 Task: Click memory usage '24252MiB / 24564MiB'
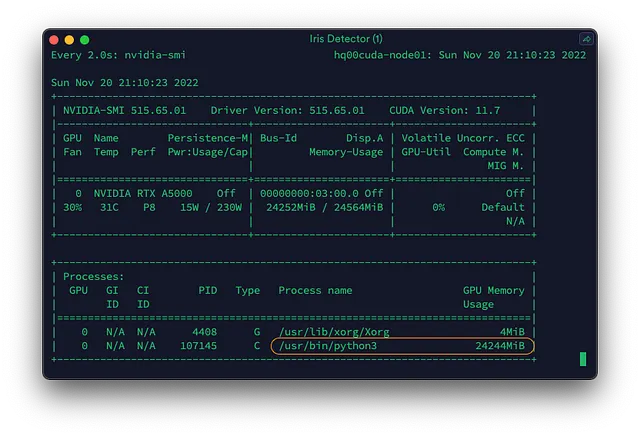point(324,207)
